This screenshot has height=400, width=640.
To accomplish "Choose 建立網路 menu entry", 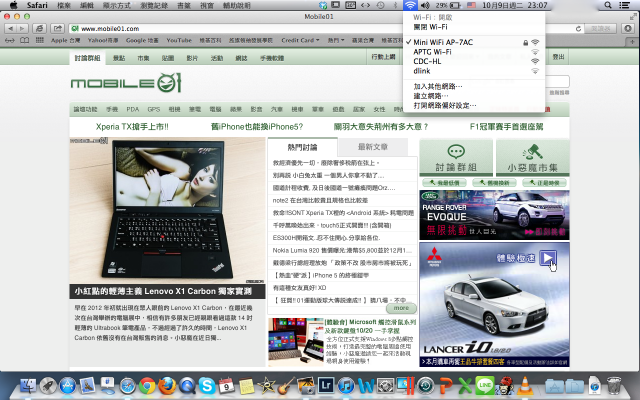I will click(x=473, y=96).
